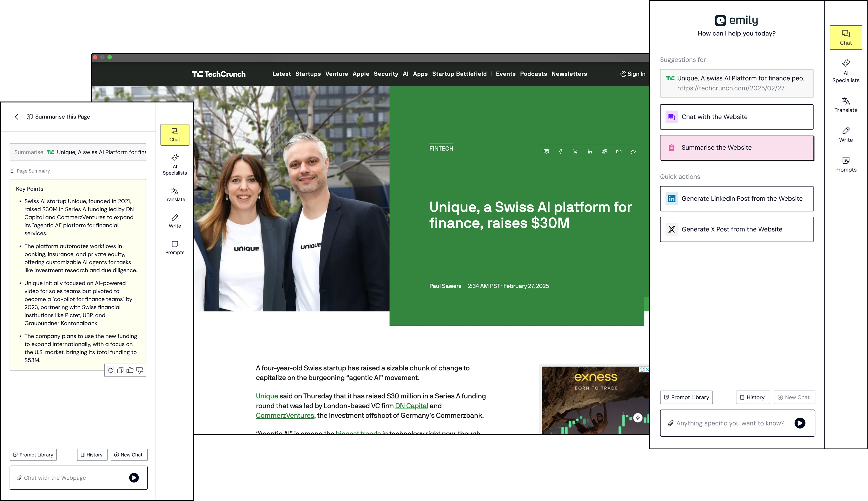Copy article link icon

[x=633, y=151]
